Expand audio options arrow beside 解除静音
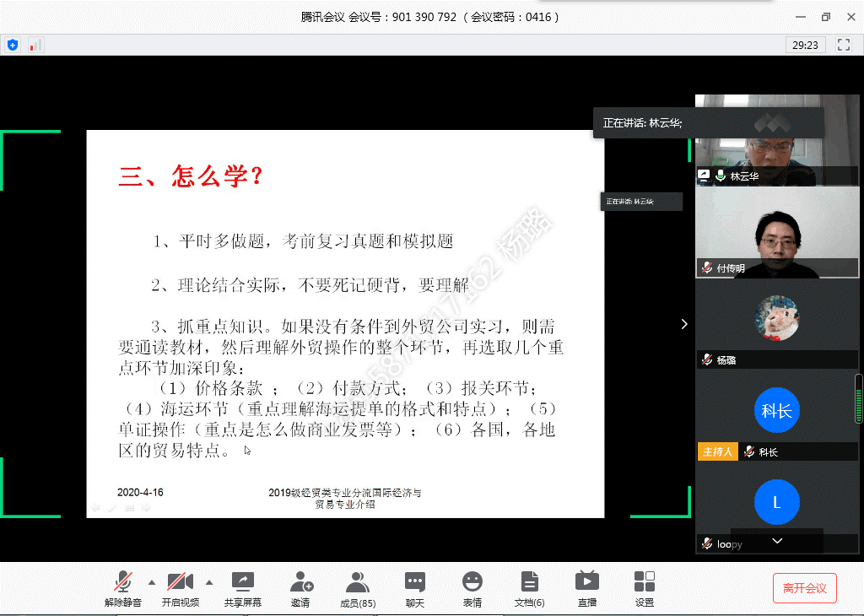 click(152, 582)
